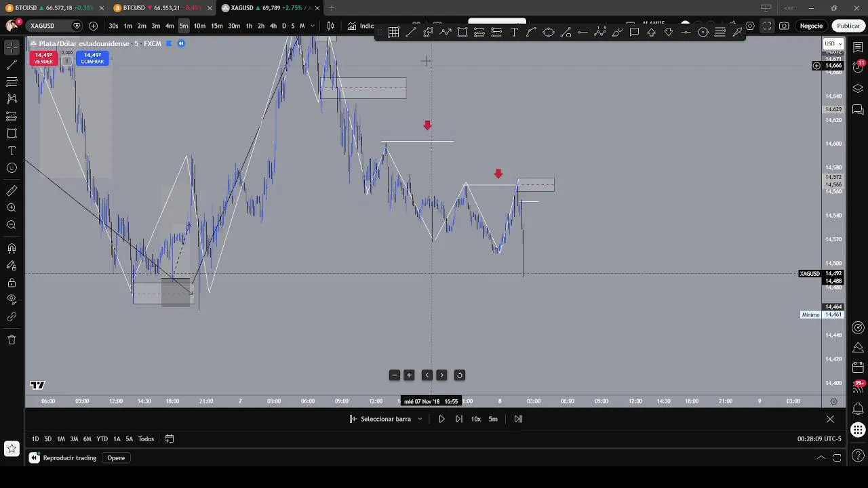Open the grid tool in floating drawing toolbar
Image resolution: width=868 pixels, height=488 pixels.
pos(393,33)
